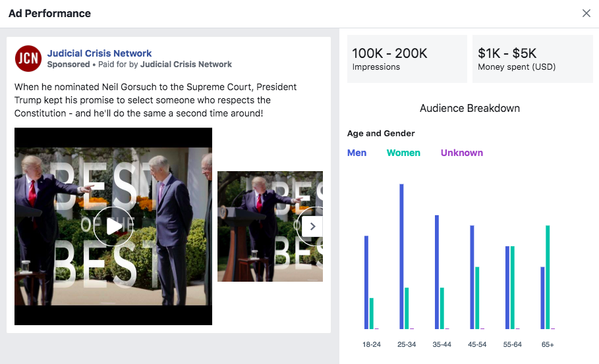
Task: Click the ad text about Neil Gorsuch
Action: [x=156, y=100]
